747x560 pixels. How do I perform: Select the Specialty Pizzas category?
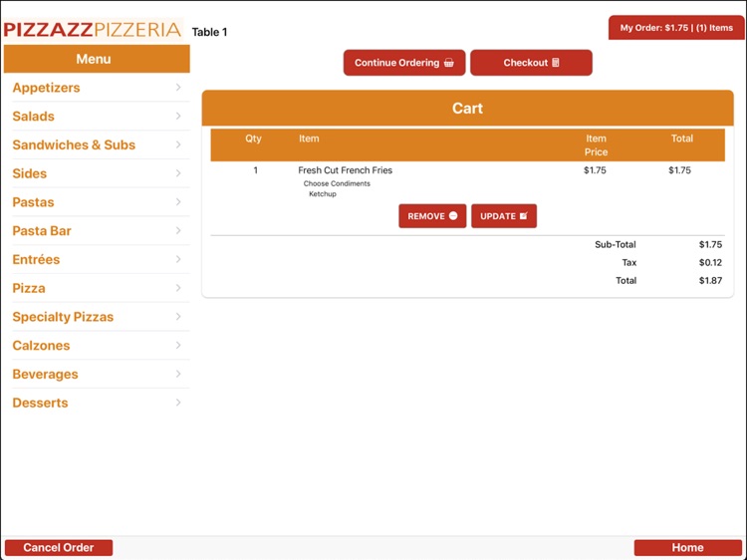pyautogui.click(x=97, y=317)
